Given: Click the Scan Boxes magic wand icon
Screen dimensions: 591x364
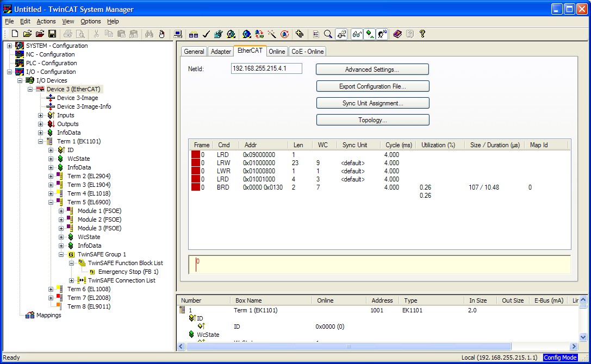Looking at the screenshot, I should (x=272, y=34).
